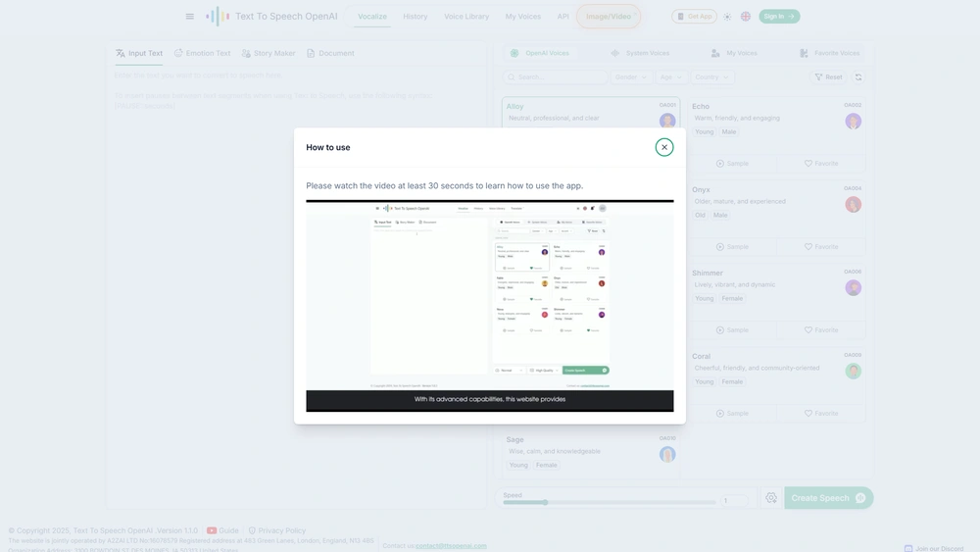Viewport: 980px width, 552px height.
Task: Switch to the Vocalize tab
Action: coord(371,17)
